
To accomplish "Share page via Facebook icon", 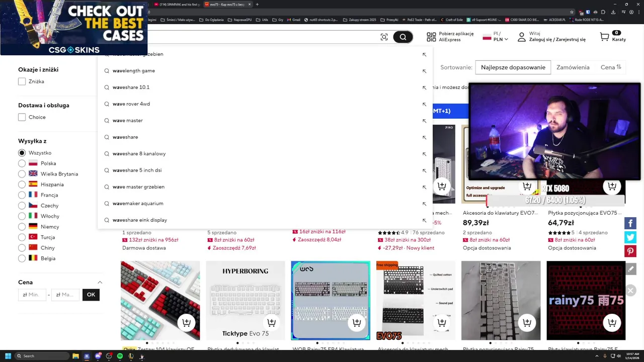I will [x=630, y=223].
